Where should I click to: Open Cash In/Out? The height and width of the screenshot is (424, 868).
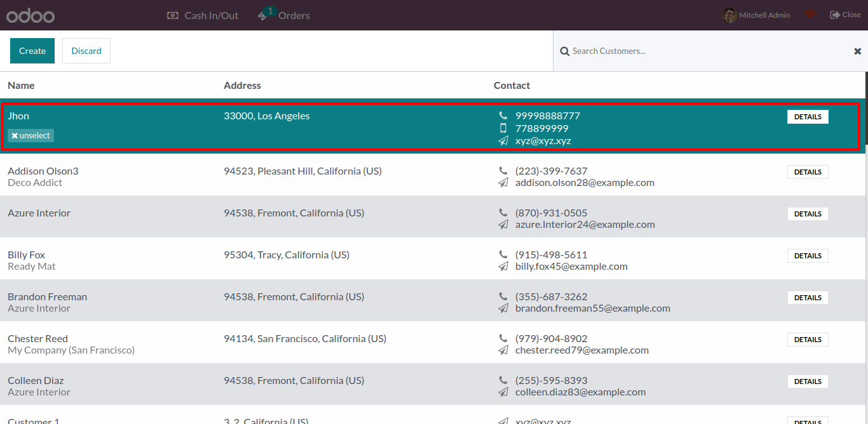coord(203,15)
